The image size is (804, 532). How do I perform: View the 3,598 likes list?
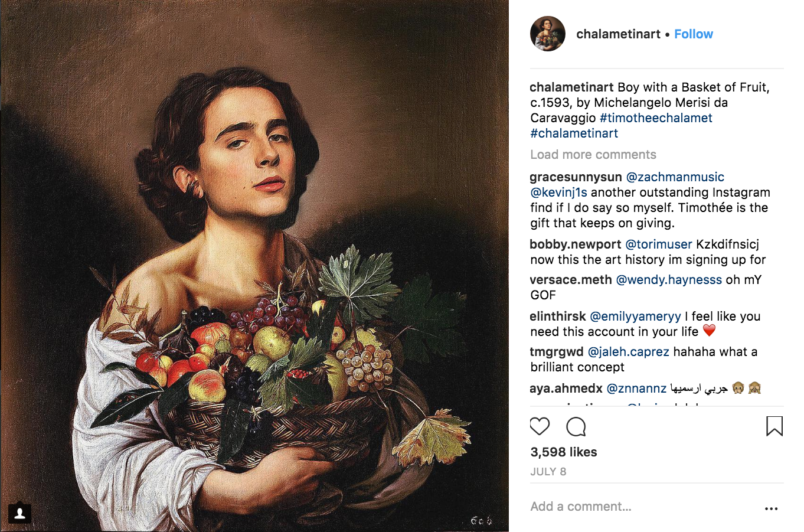tap(563, 452)
